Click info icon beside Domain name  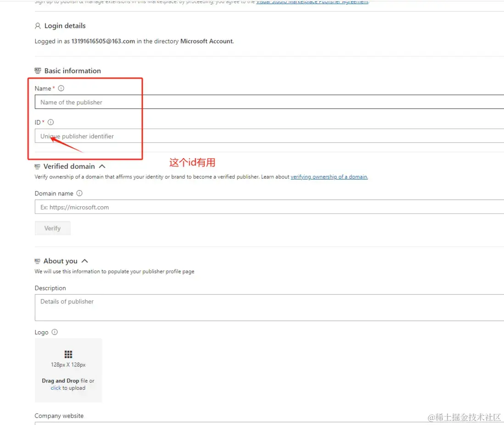[79, 193]
